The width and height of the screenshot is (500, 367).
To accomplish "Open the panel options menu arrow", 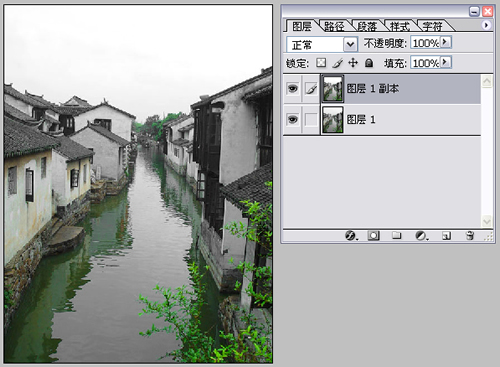I will tap(486, 25).
